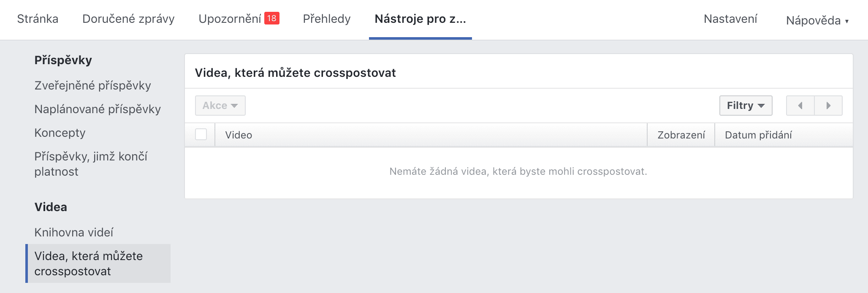Image resolution: width=868 pixels, height=293 pixels.
Task: Open the Doručené zprávy tab
Action: point(128,19)
